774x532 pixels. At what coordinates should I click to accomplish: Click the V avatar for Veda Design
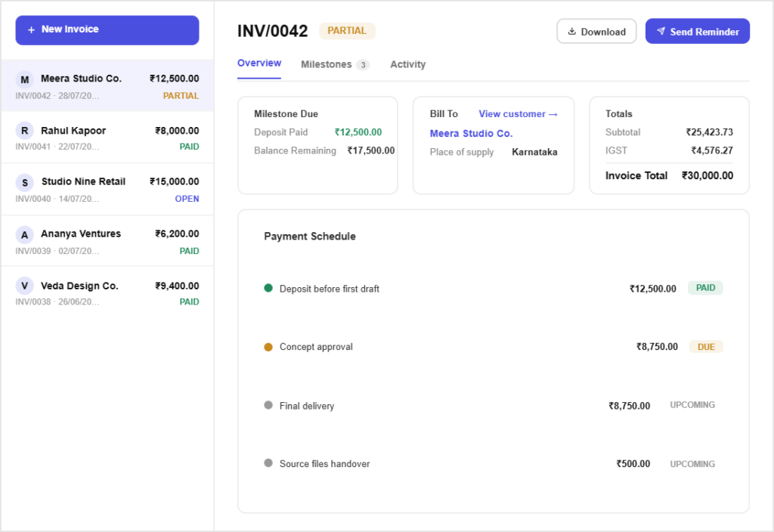(25, 286)
